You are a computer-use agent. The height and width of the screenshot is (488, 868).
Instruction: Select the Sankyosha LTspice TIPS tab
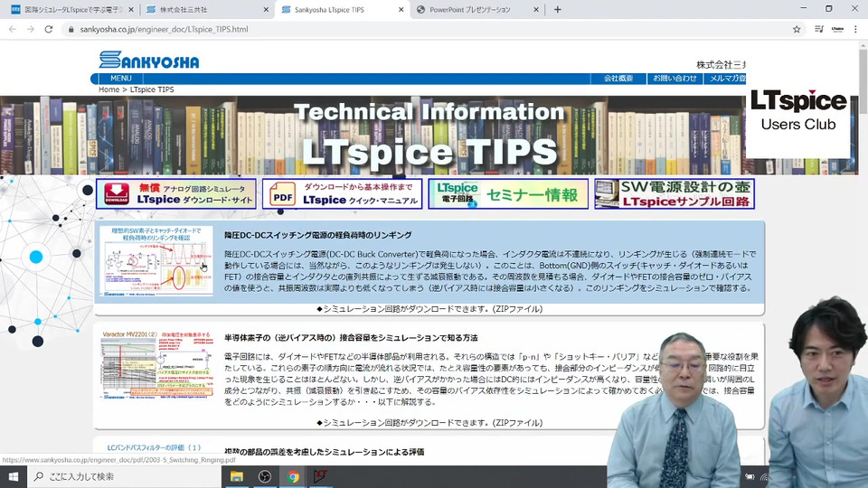coord(341,9)
